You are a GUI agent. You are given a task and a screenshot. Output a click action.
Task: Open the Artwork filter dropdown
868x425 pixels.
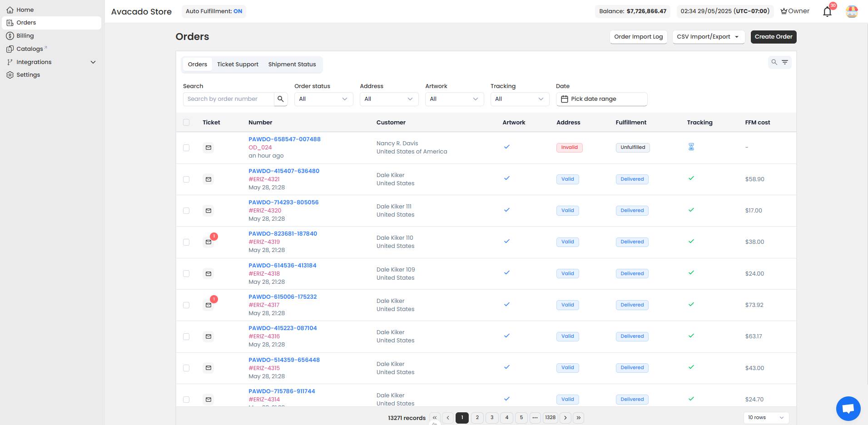(x=454, y=99)
